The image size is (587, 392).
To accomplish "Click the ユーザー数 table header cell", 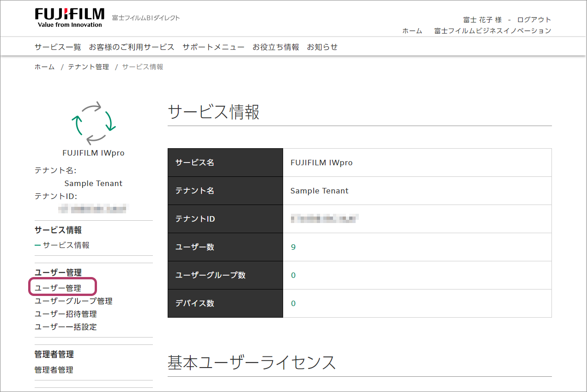I will tap(225, 247).
